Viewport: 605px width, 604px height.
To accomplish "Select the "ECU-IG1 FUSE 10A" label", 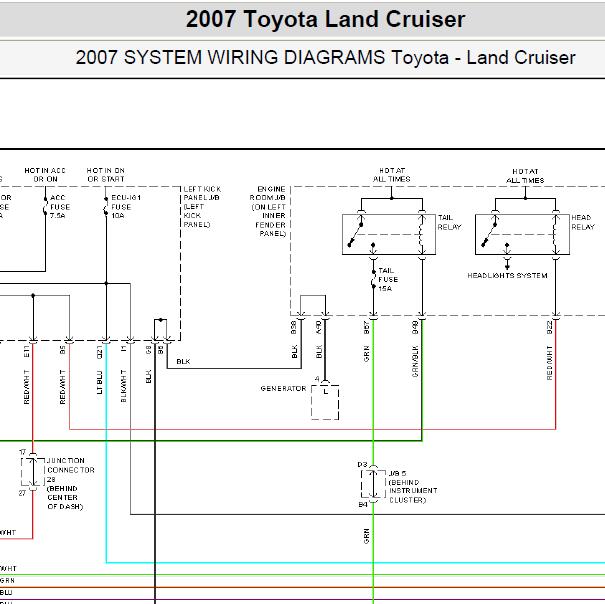I will pos(126,207).
